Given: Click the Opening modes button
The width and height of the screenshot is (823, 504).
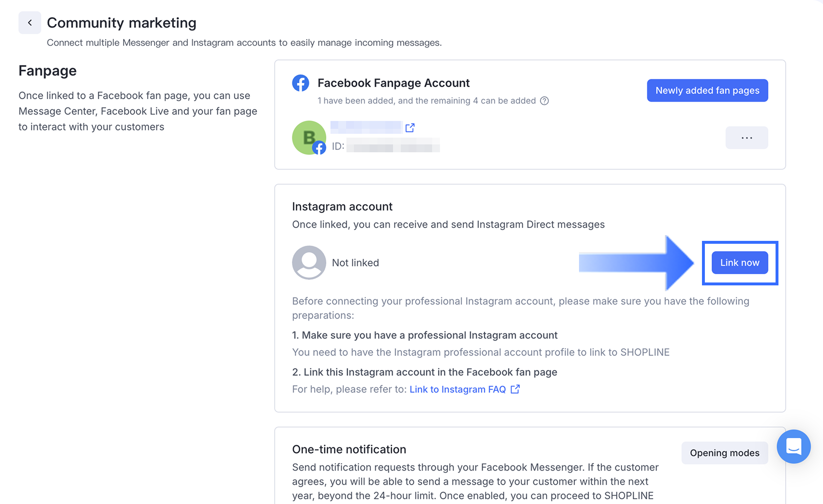Looking at the screenshot, I should pyautogui.click(x=725, y=453).
